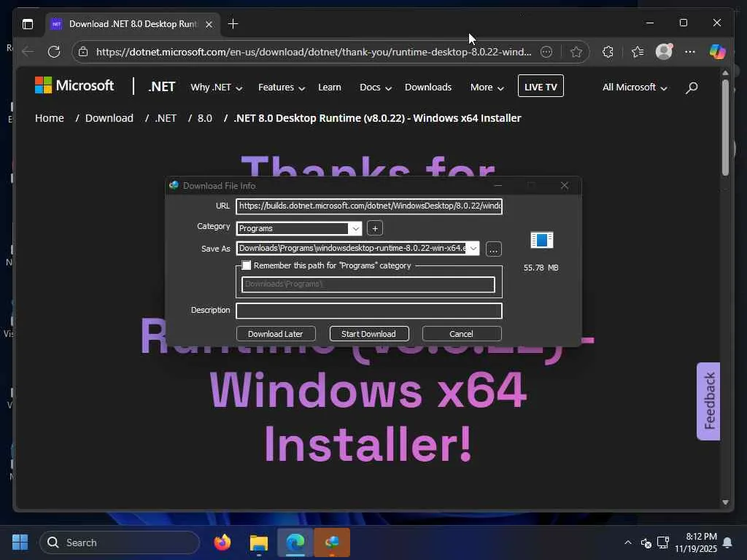
Task: Cancel the download dialog
Action: tap(461, 334)
